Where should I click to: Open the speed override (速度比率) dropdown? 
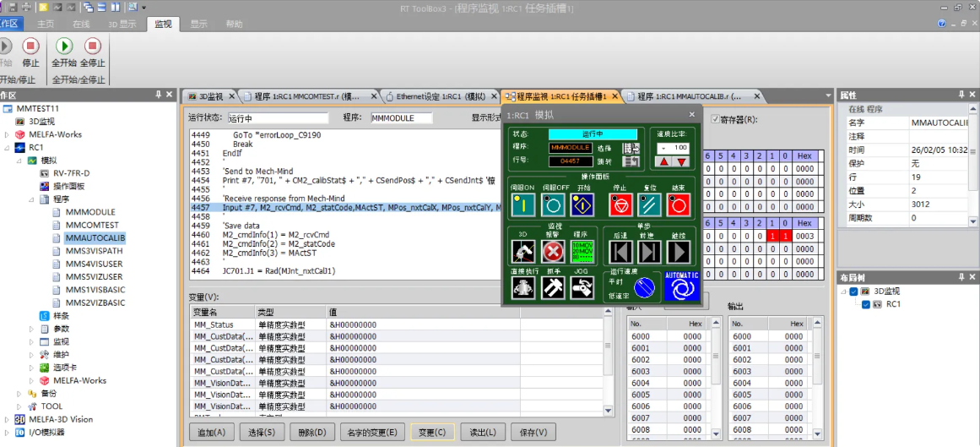[664, 148]
